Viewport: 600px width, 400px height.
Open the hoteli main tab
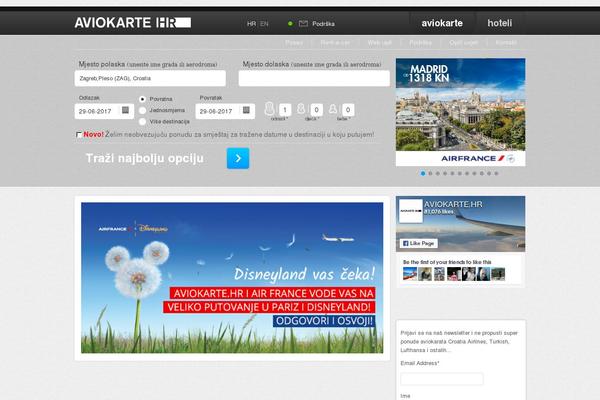499,23
